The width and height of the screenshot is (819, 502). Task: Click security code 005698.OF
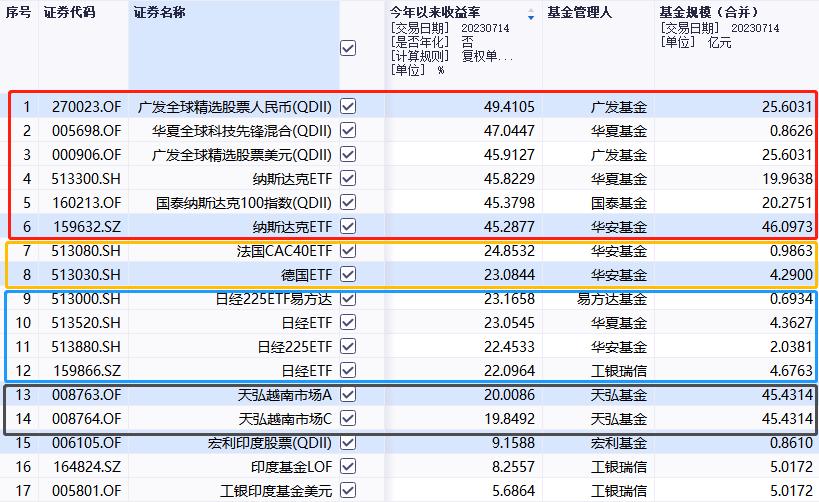[x=86, y=131]
